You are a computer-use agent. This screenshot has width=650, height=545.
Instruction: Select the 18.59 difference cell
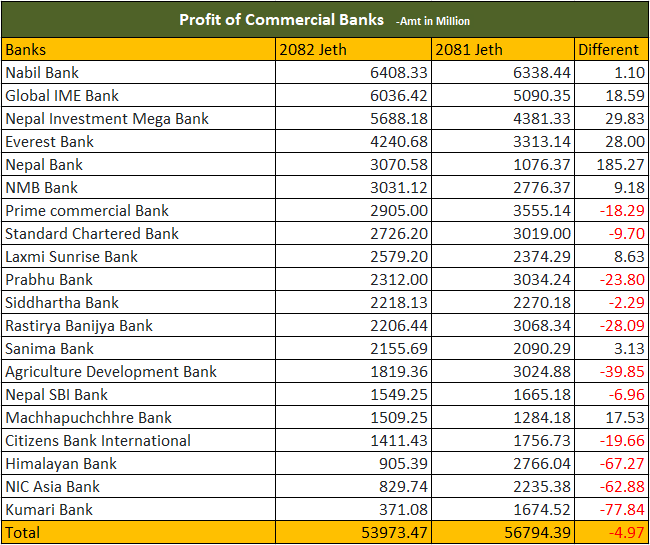[x=611, y=95]
